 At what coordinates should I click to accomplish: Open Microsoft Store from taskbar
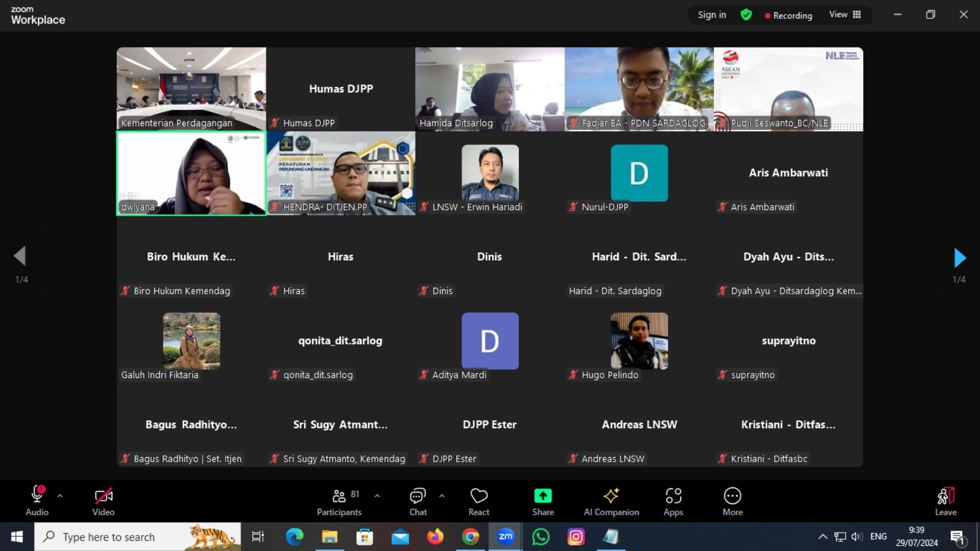tap(364, 537)
